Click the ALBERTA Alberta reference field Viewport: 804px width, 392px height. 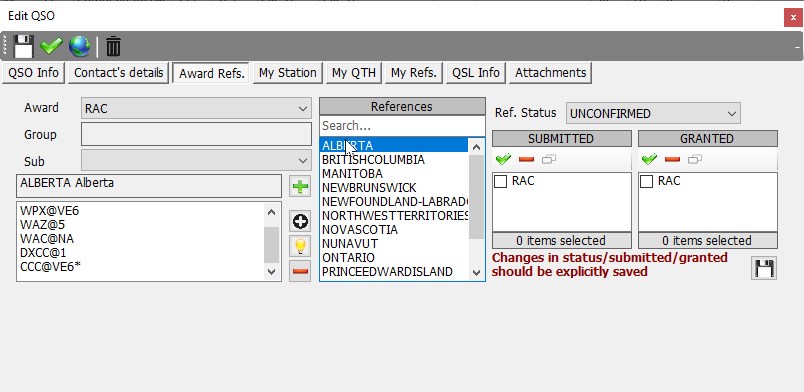tap(149, 186)
